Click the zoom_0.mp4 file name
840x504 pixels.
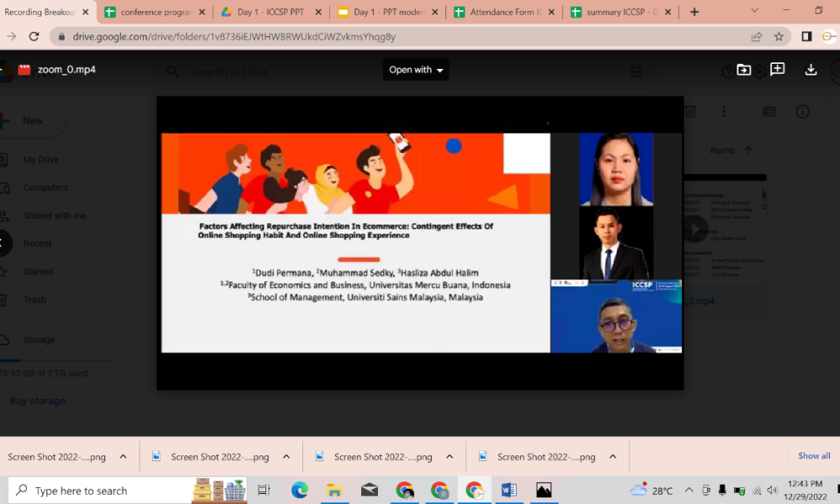click(x=66, y=70)
